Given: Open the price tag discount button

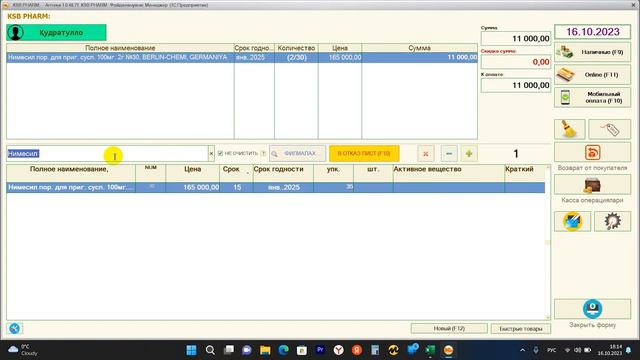Looking at the screenshot, I should coord(609,129).
